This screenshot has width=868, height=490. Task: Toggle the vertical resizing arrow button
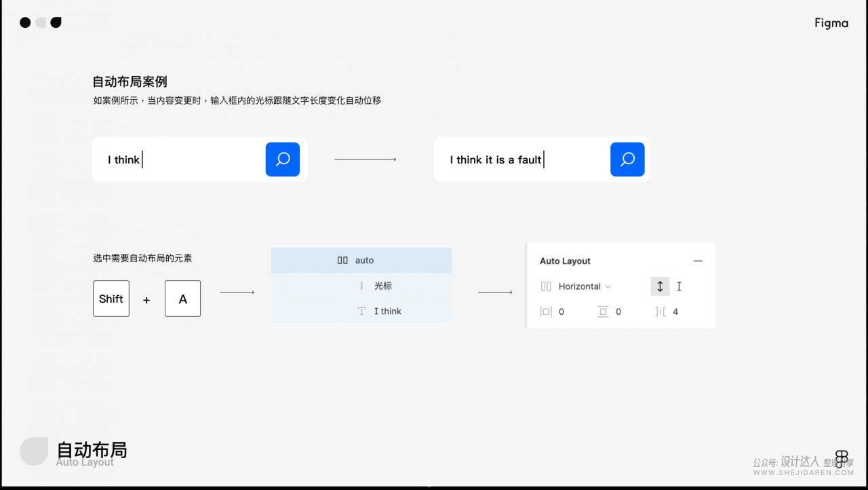660,286
